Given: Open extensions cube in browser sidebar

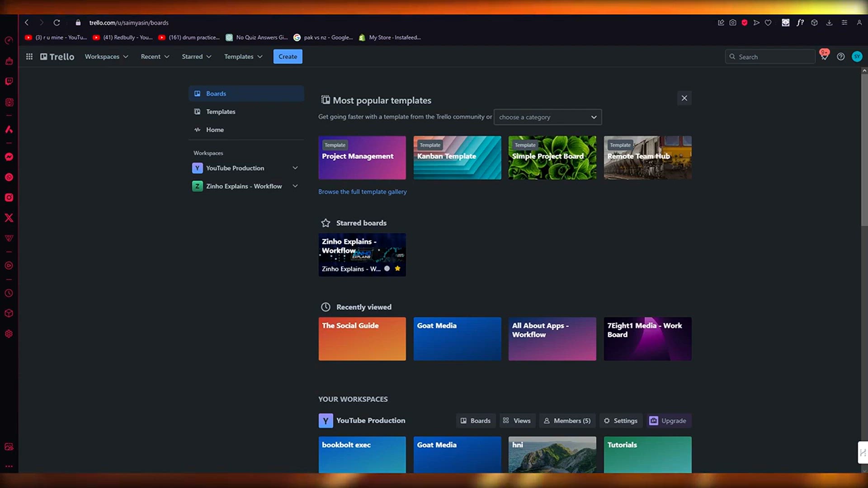Looking at the screenshot, I should tap(9, 314).
